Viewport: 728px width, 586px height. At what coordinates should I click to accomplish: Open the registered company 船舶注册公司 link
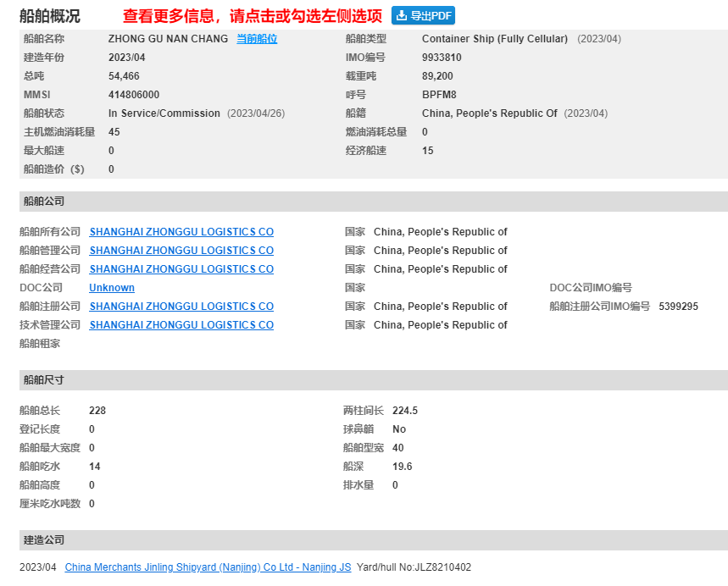click(181, 307)
